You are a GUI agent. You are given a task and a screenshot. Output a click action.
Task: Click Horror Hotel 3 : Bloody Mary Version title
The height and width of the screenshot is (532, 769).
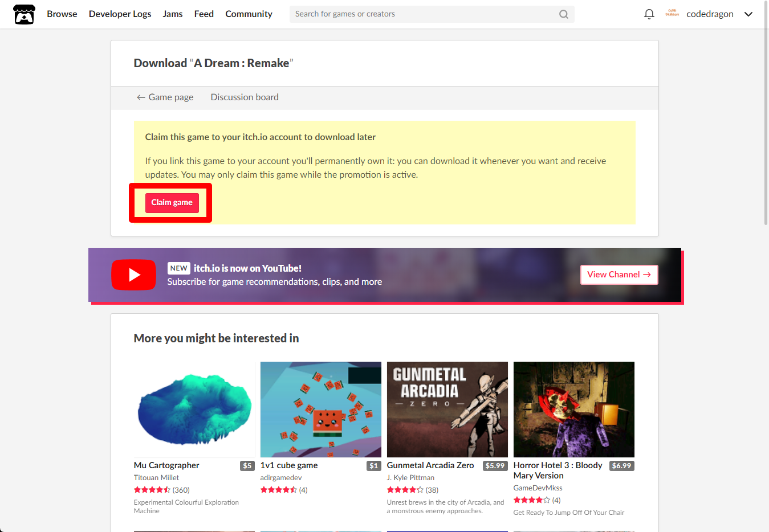coord(558,470)
